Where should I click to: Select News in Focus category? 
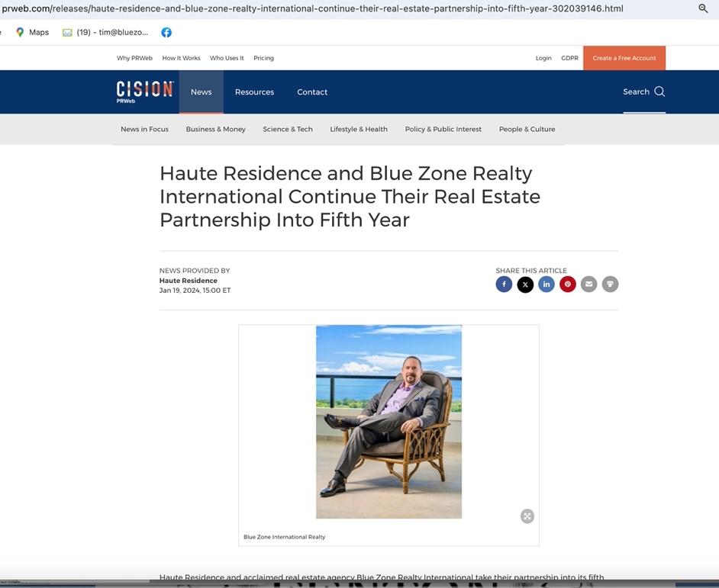(x=144, y=129)
